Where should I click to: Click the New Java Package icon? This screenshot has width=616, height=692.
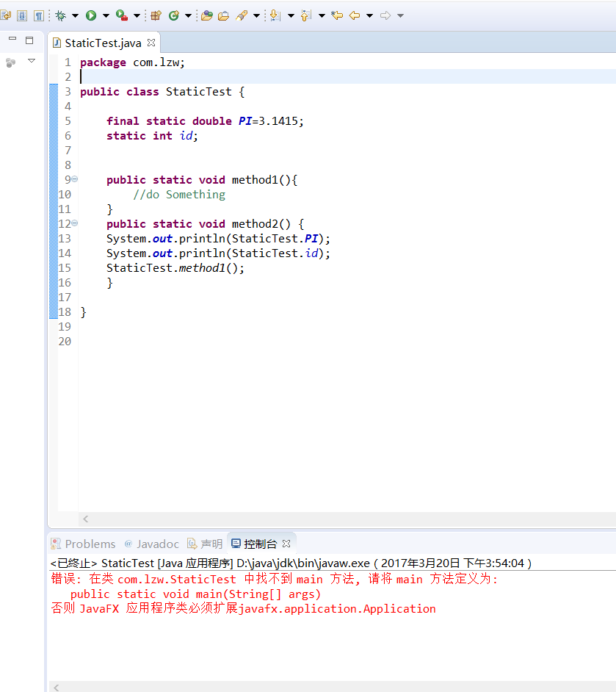point(156,15)
